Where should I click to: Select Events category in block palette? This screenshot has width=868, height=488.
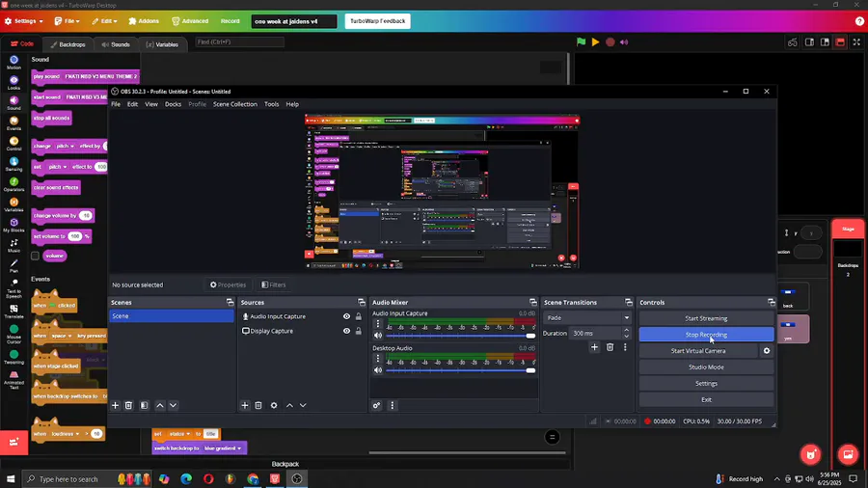[14, 122]
